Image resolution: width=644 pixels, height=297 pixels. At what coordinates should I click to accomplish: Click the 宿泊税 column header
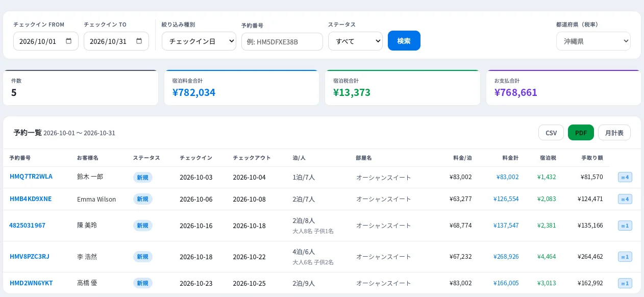pos(548,158)
